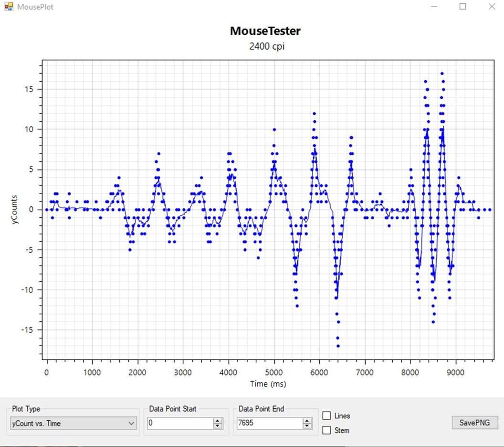Viewport: 504px width, 447px height.
Task: Close the MousePlot window
Action: tap(492, 7)
